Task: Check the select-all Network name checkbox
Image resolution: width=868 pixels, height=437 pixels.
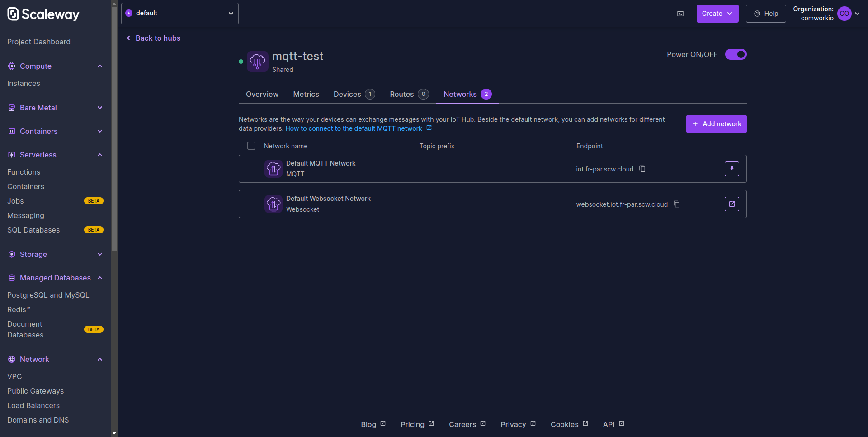Action: click(x=251, y=146)
